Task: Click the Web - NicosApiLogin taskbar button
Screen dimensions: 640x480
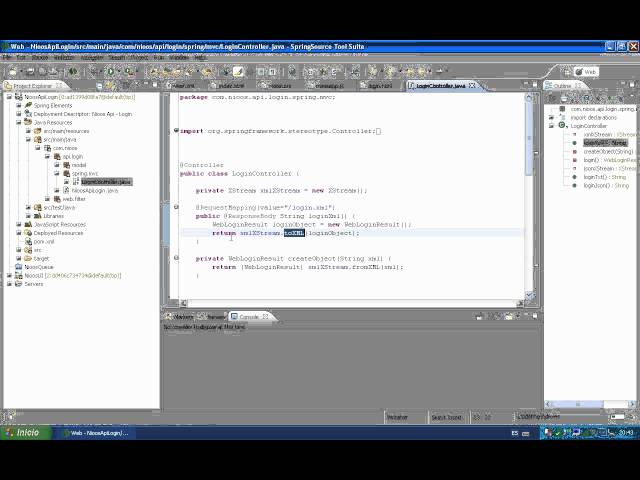Action: click(x=98, y=433)
